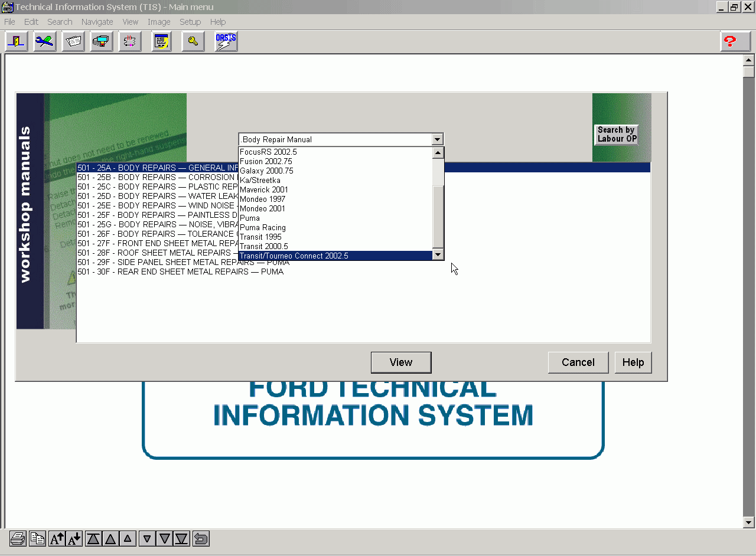756x556 pixels.
Task: Click Search by Labour OP button
Action: [x=616, y=135]
